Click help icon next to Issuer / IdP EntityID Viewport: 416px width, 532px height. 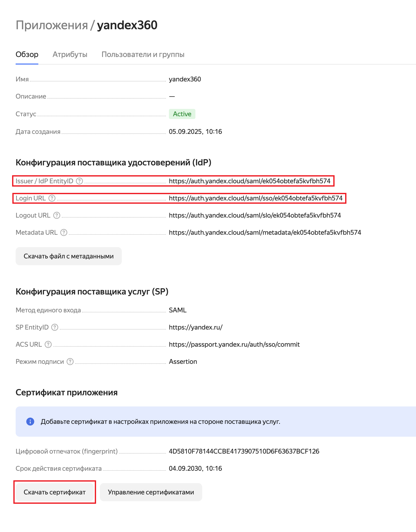coord(79,181)
